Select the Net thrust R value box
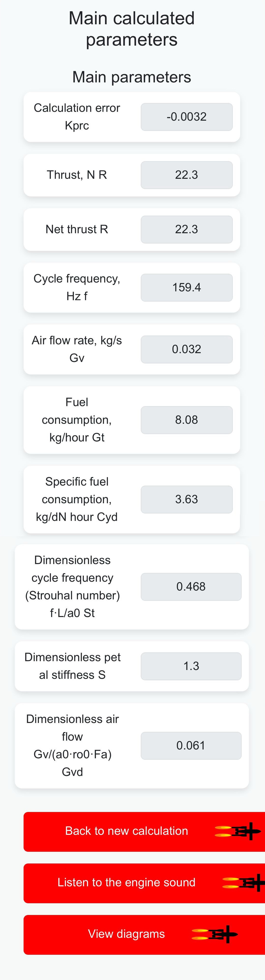265x980 pixels. point(187,229)
